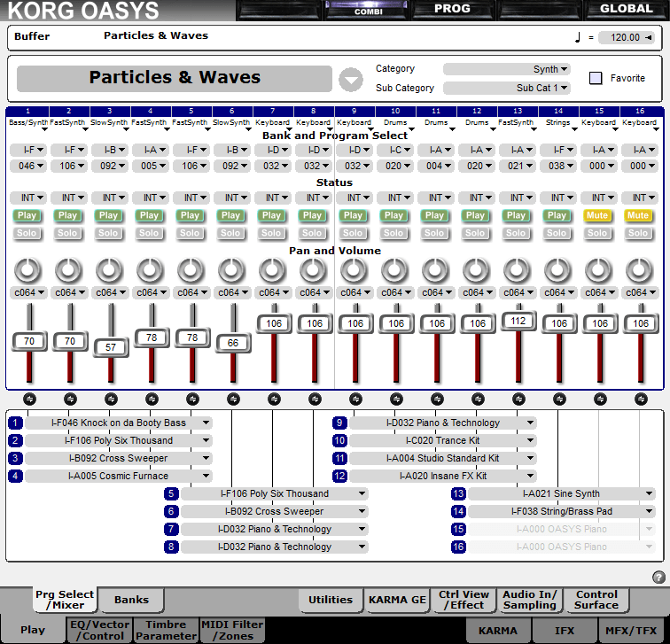Click timbre number 13 badge in program list

pos(458,493)
